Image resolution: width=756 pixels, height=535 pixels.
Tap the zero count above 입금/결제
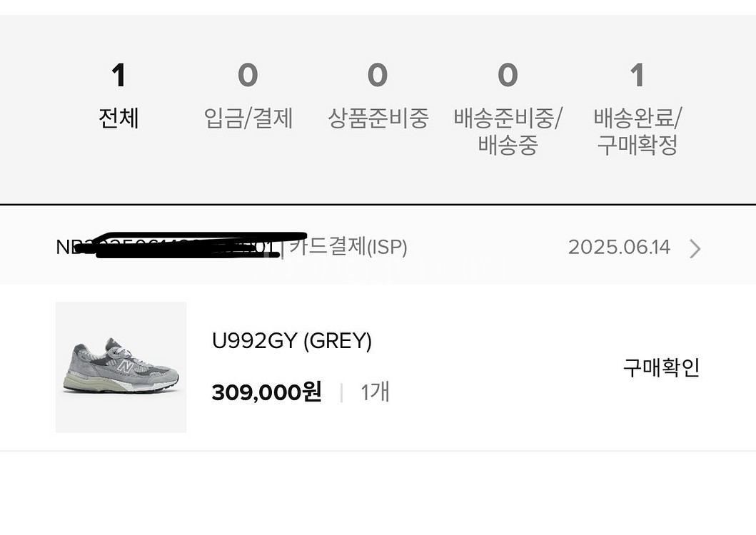coord(248,76)
